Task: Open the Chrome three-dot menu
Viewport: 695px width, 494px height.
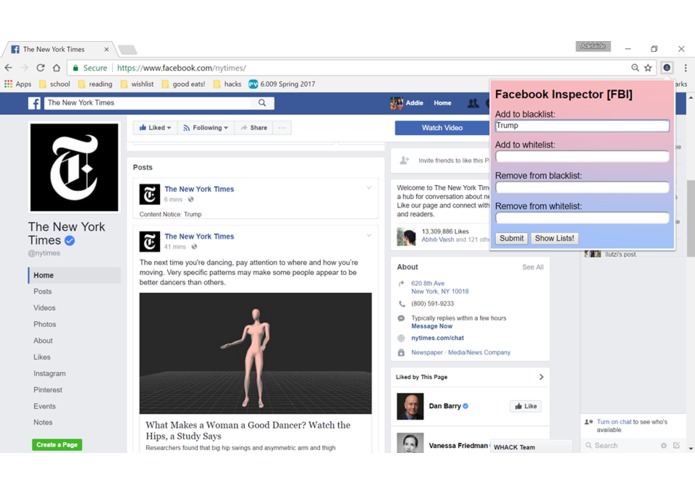Action: [685, 68]
